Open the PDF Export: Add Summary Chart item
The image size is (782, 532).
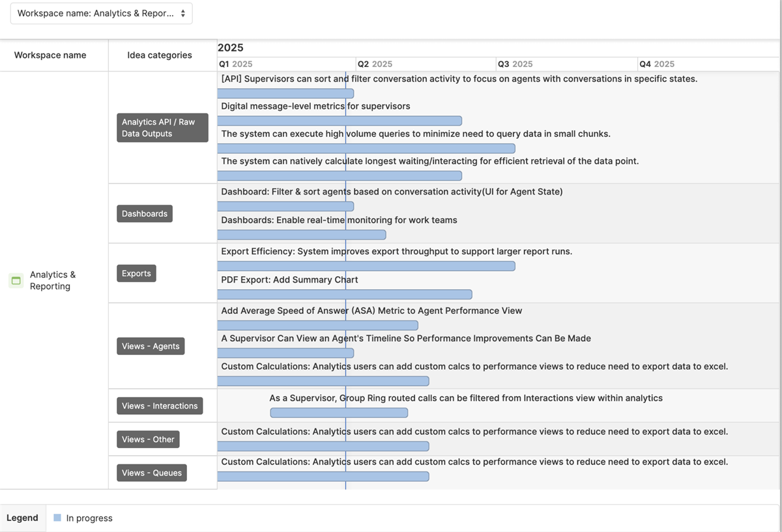[289, 280]
